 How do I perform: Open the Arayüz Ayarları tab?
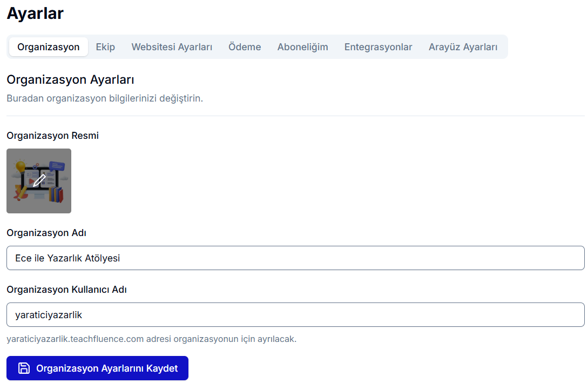click(463, 47)
